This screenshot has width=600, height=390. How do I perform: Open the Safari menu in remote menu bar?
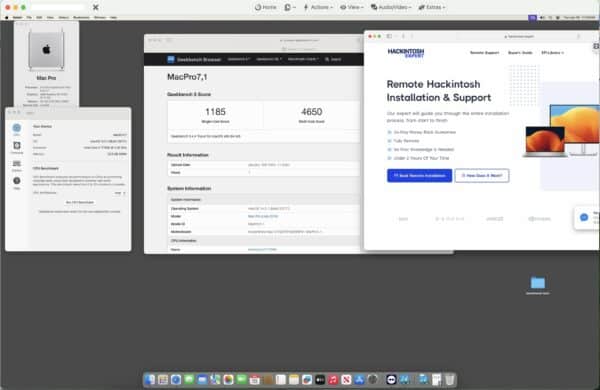(18, 18)
